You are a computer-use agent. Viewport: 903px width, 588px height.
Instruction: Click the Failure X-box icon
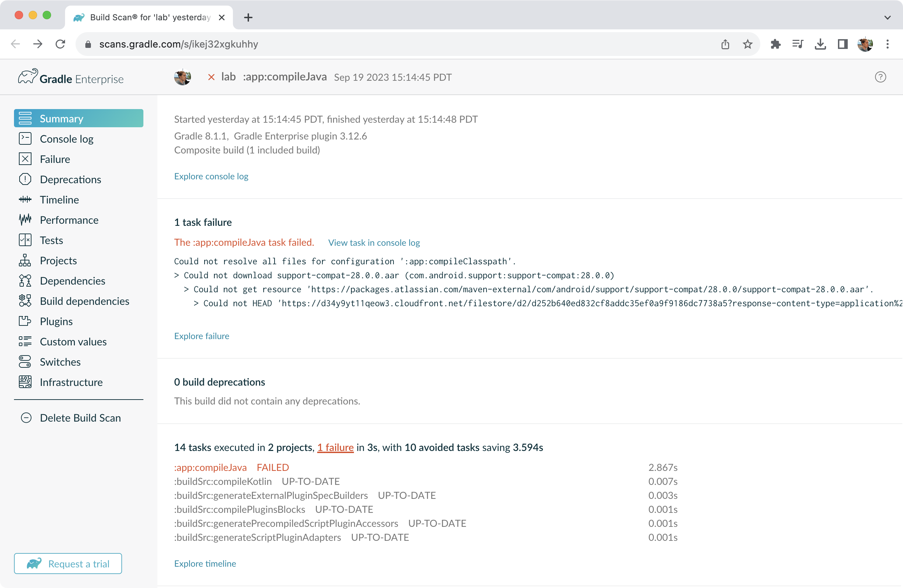click(25, 159)
